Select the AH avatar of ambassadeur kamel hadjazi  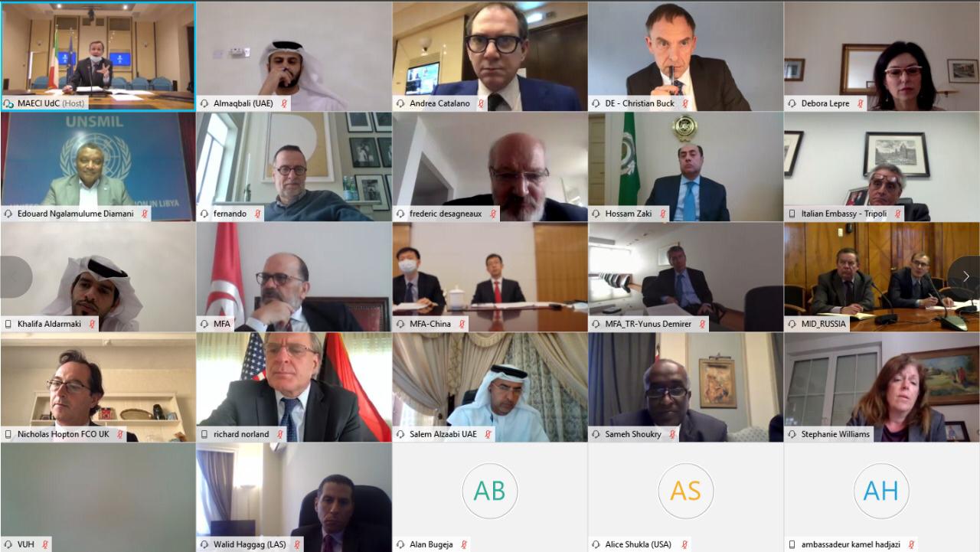pyautogui.click(x=881, y=491)
